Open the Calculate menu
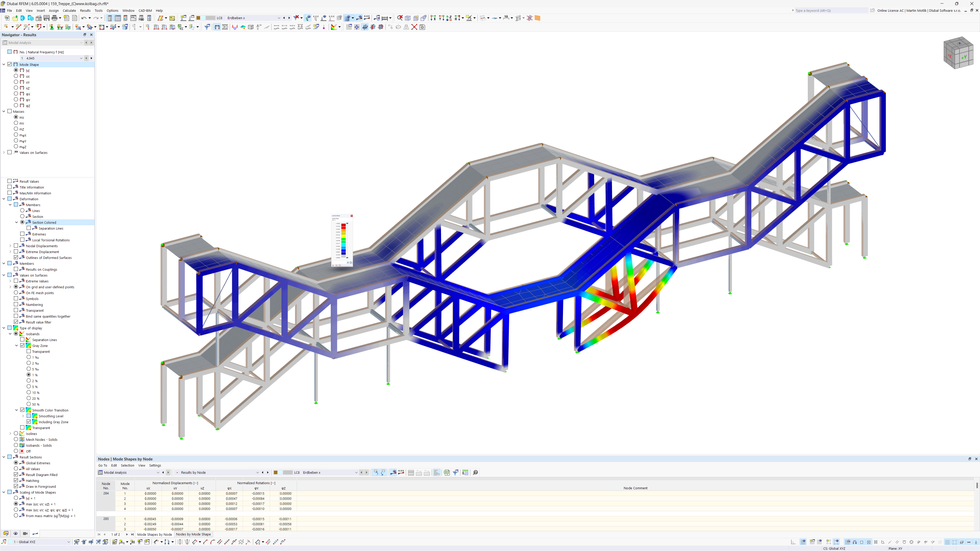 pyautogui.click(x=69, y=11)
